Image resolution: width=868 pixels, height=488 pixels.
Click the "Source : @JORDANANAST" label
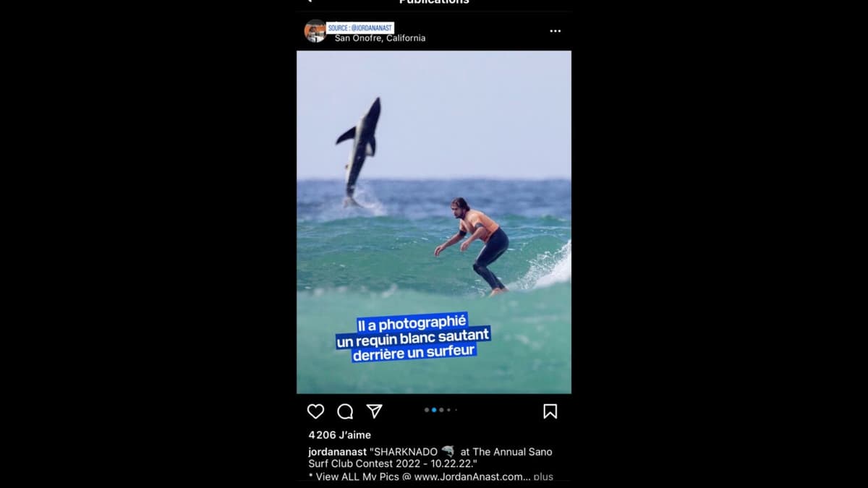(360, 27)
